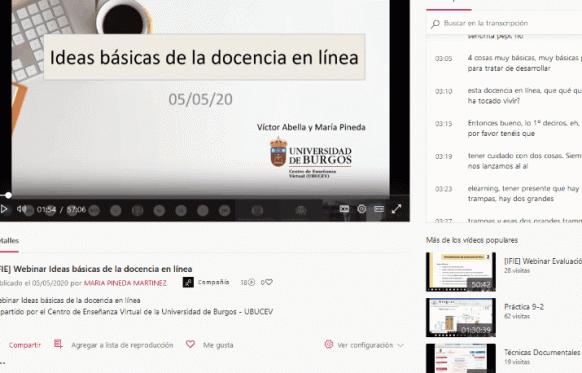Click Agregar a lista de reproducción icon
The image size is (582, 373).
(x=58, y=344)
